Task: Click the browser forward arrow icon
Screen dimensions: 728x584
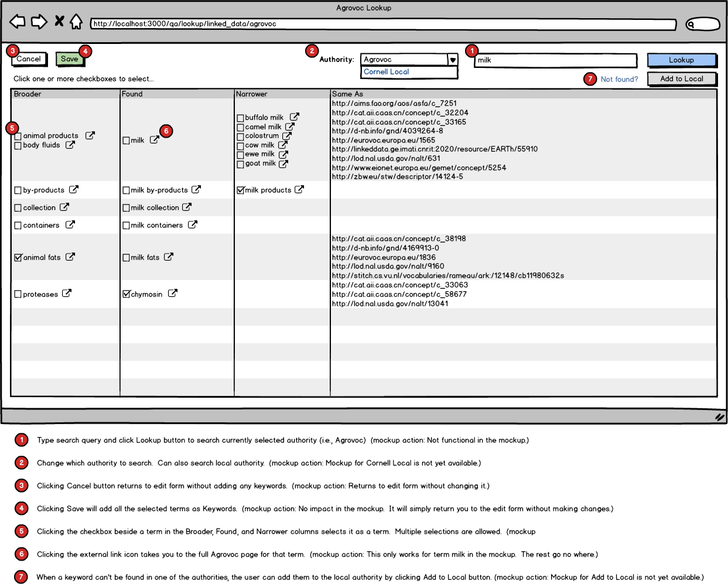Action: click(x=39, y=22)
